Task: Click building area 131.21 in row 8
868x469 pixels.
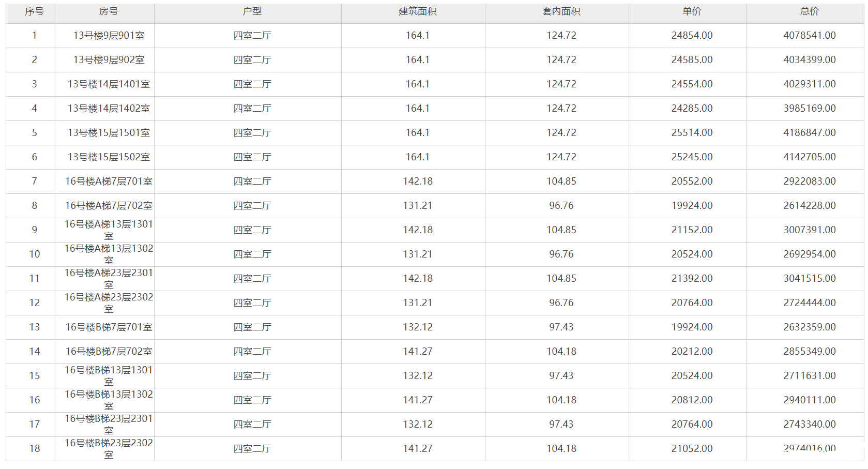Action: [x=418, y=206]
